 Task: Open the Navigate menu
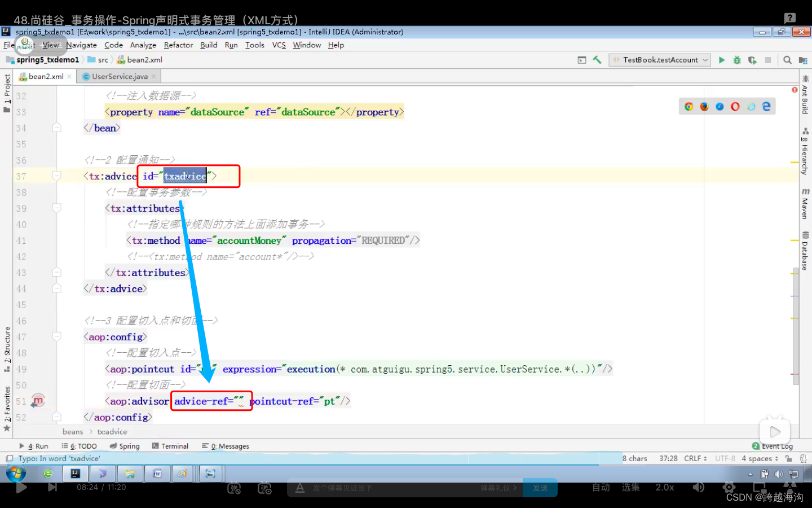81,45
